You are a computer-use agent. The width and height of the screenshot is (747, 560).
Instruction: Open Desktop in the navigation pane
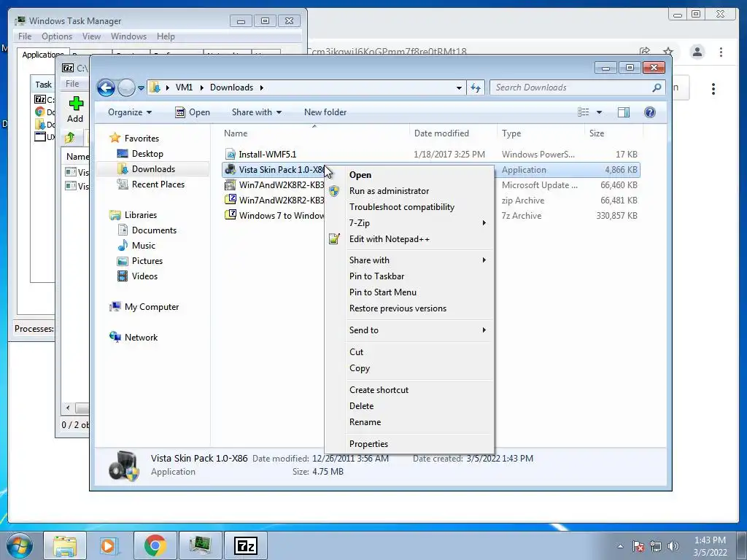140,154
